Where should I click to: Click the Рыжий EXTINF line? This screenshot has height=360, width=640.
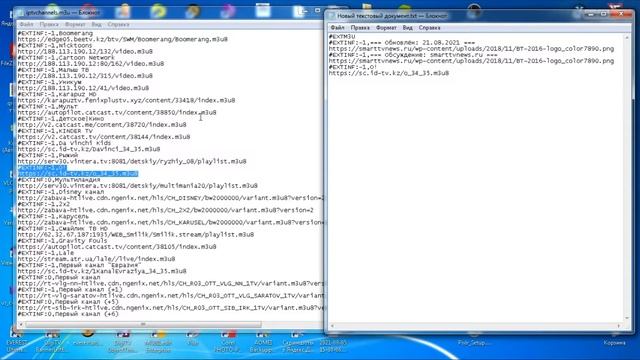[x=48, y=156]
